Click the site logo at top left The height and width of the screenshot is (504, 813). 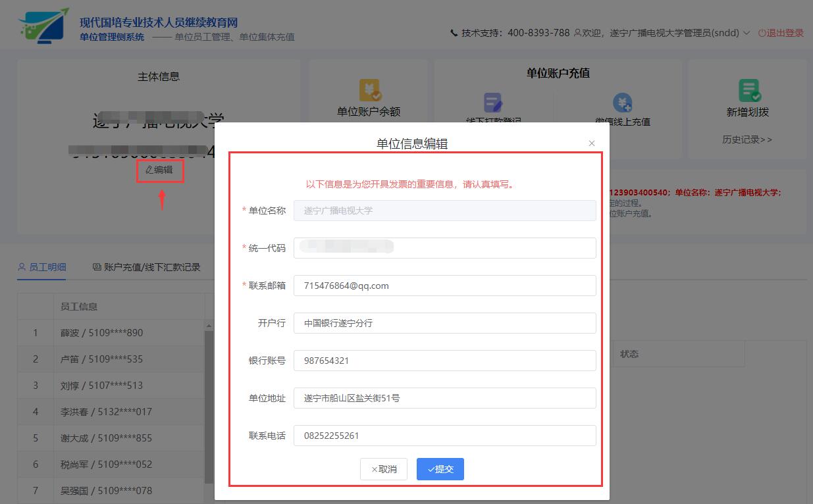tap(43, 25)
